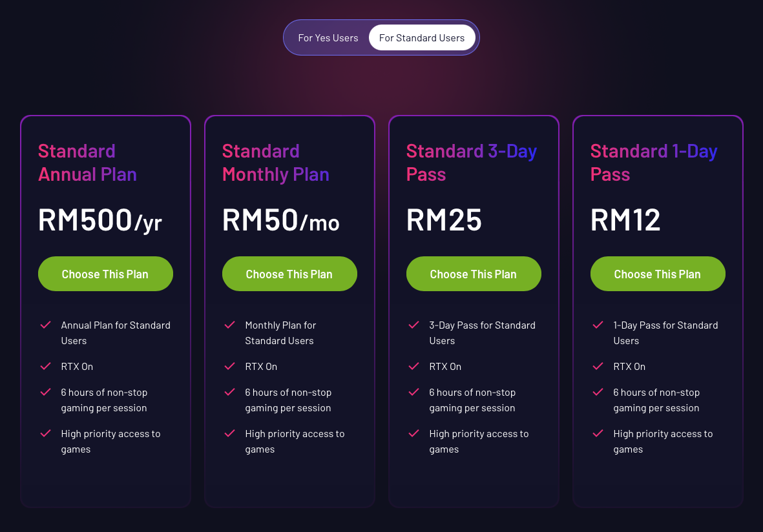The height and width of the screenshot is (532, 763).
Task: Click the RM12 price text
Action: coord(625,220)
